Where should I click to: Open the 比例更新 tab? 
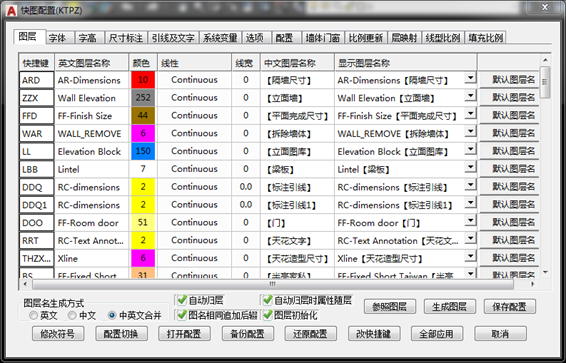point(366,38)
